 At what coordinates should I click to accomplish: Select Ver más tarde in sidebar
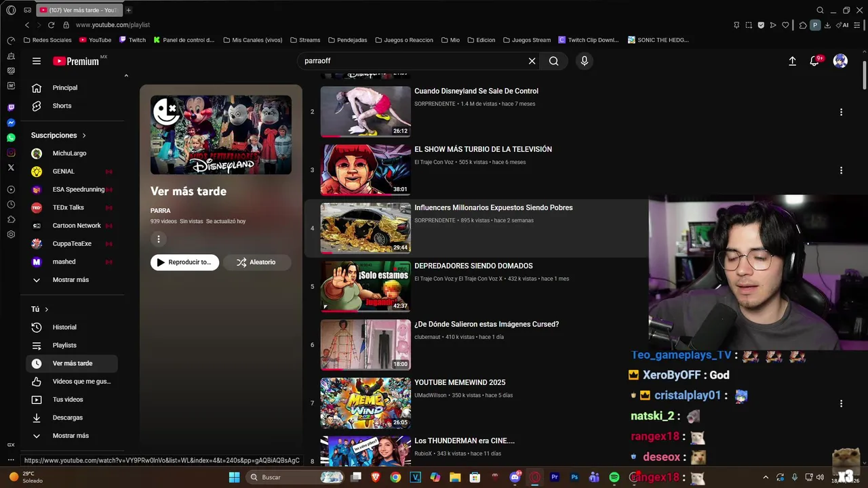point(72,363)
